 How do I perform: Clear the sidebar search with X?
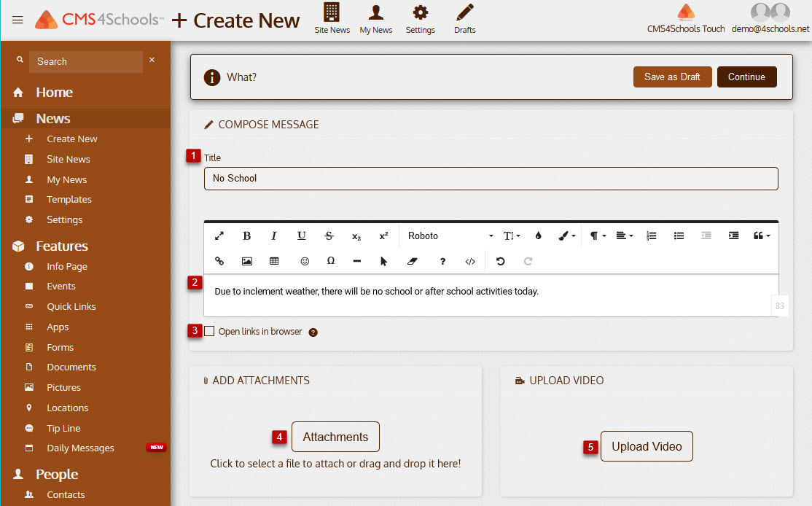(x=152, y=60)
